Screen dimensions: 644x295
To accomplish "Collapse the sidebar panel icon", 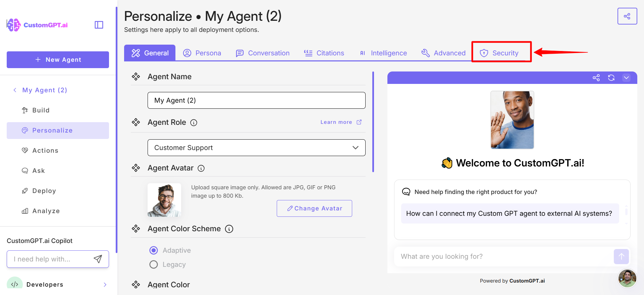I will coord(99,25).
